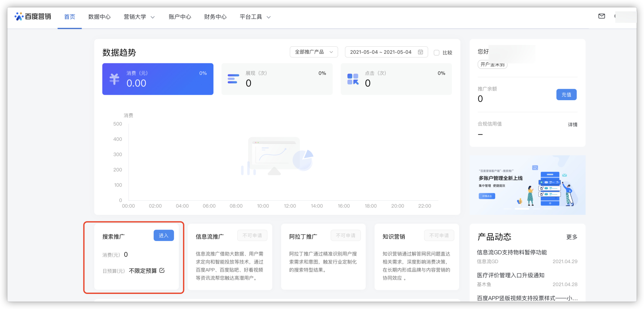This screenshot has height=309, width=644.
Task: Open news 信息流GD支持物料暂停功能
Action: [x=512, y=252]
